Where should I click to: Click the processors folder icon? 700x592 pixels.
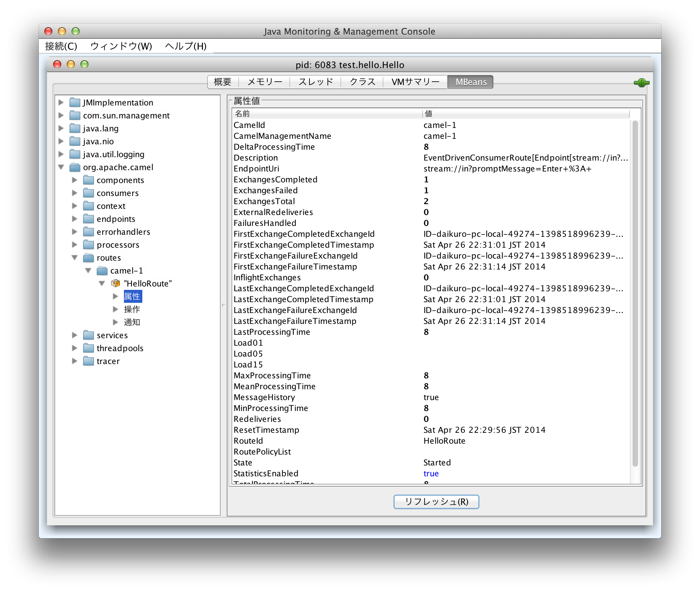pos(89,245)
